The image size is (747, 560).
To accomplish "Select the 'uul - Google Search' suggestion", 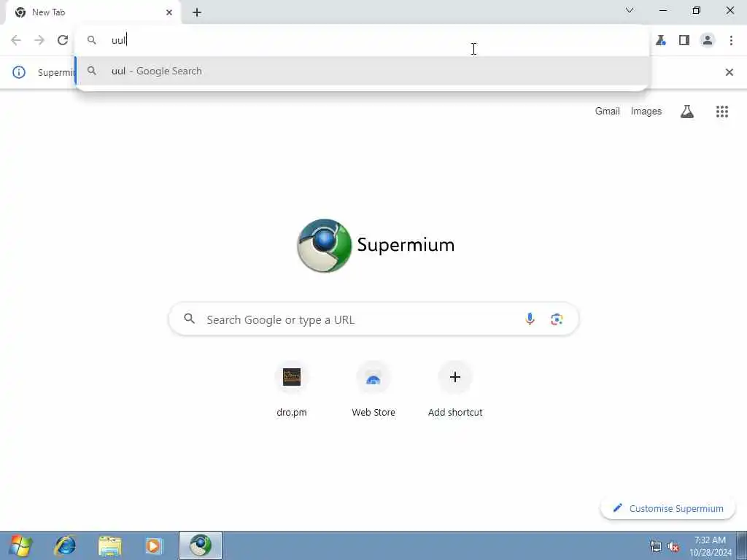I will (x=363, y=71).
